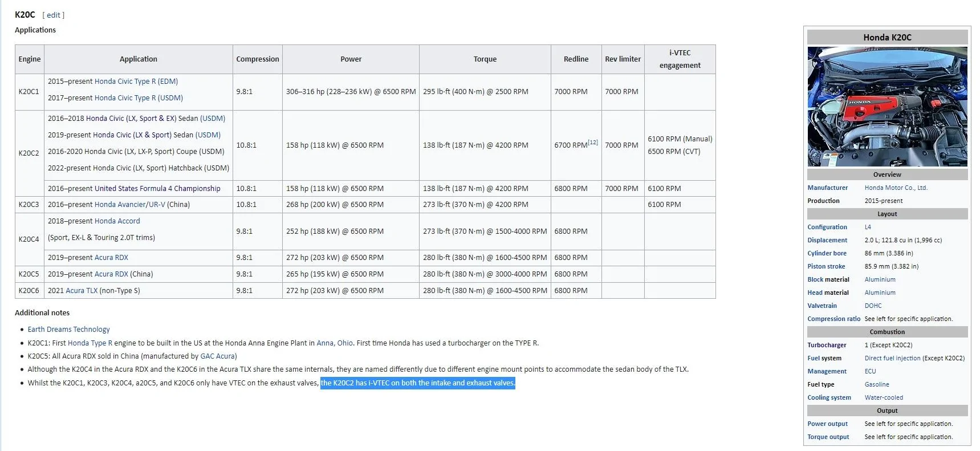Click the Direct fuel injection link
Image resolution: width=980 pixels, height=451 pixels.
(892, 359)
